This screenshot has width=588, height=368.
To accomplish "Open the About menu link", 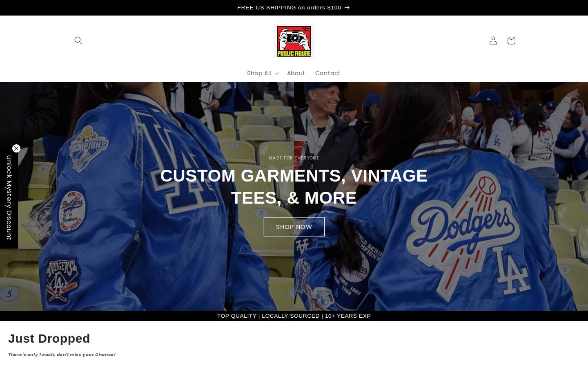I will [296, 73].
